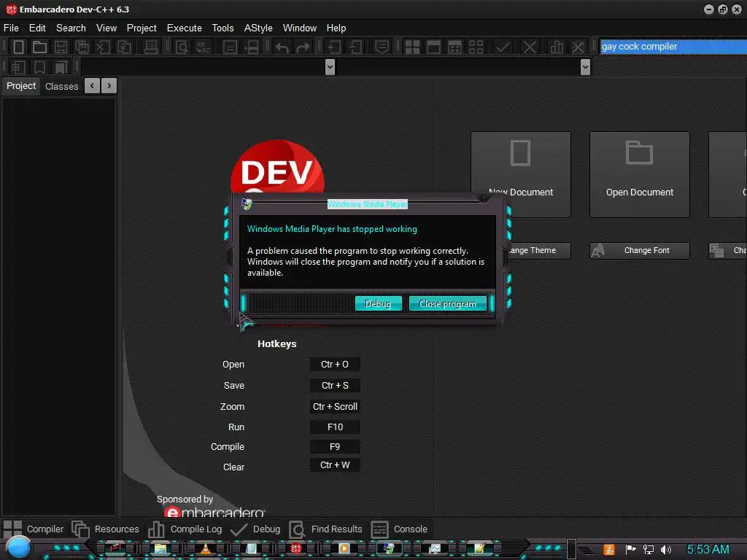Show the Compile Log tab
This screenshot has height=560, width=747.
(x=185, y=529)
